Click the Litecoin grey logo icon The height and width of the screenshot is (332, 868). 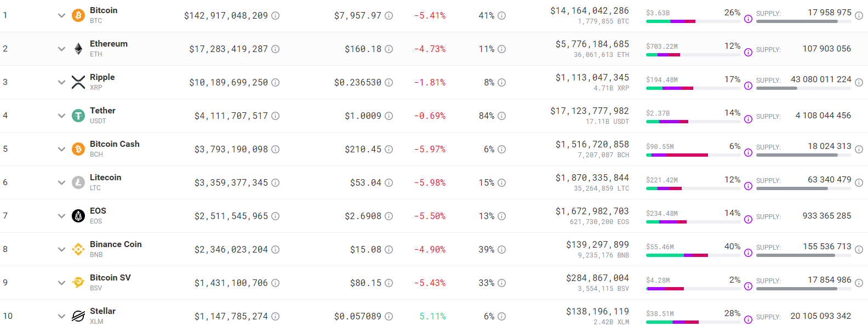coord(78,182)
